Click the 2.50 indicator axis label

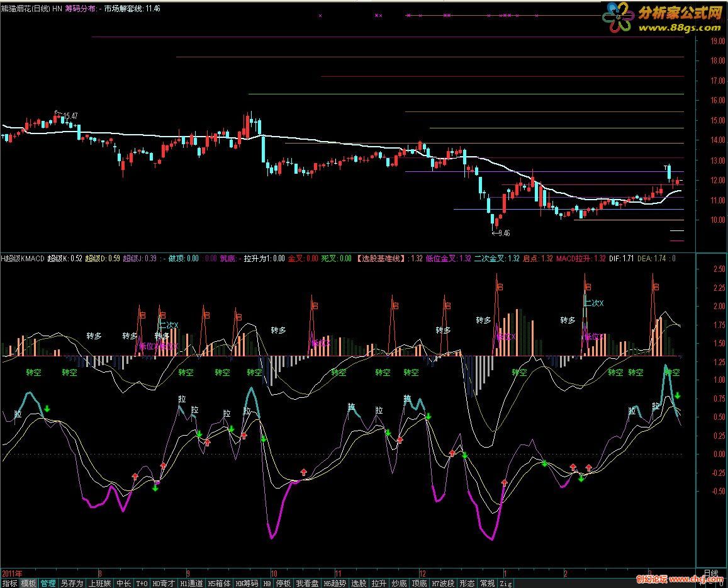(x=719, y=269)
